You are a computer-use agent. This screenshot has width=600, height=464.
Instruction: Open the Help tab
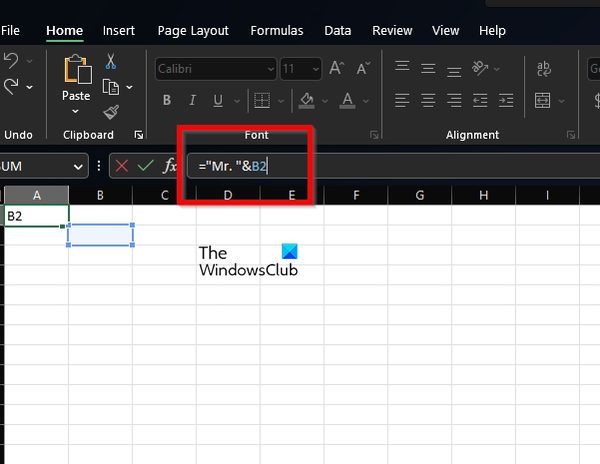click(492, 31)
